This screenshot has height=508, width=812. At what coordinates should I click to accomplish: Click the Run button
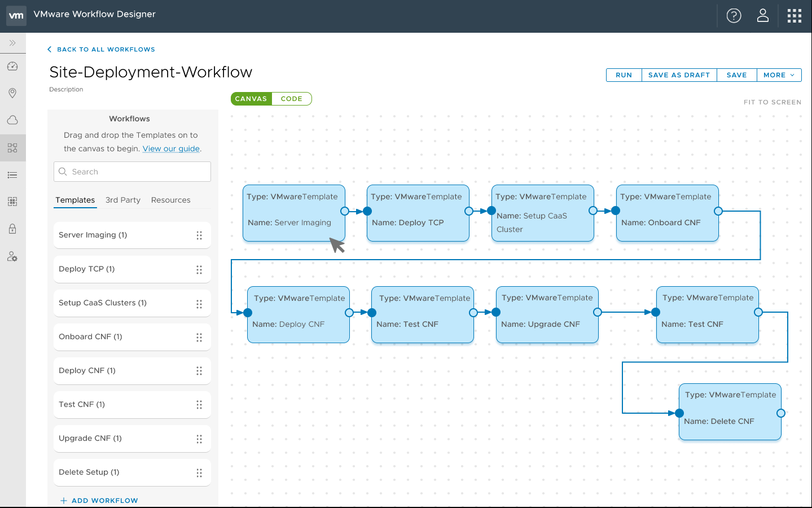click(x=624, y=75)
